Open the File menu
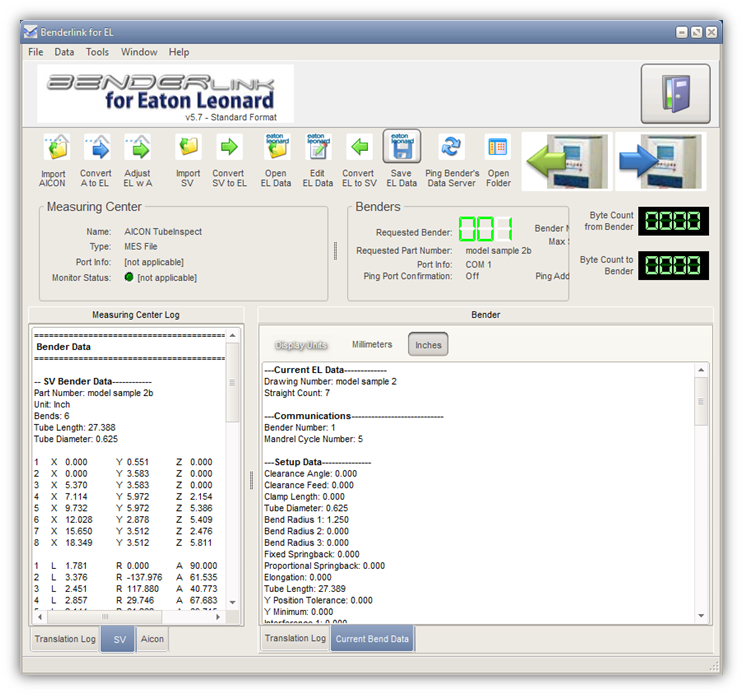The image size is (743, 695). (36, 52)
